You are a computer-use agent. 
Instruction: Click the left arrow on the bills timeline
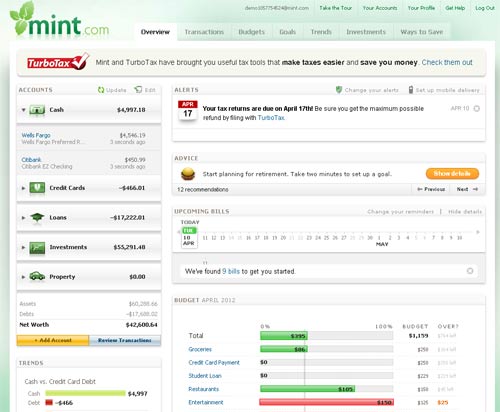178,232
